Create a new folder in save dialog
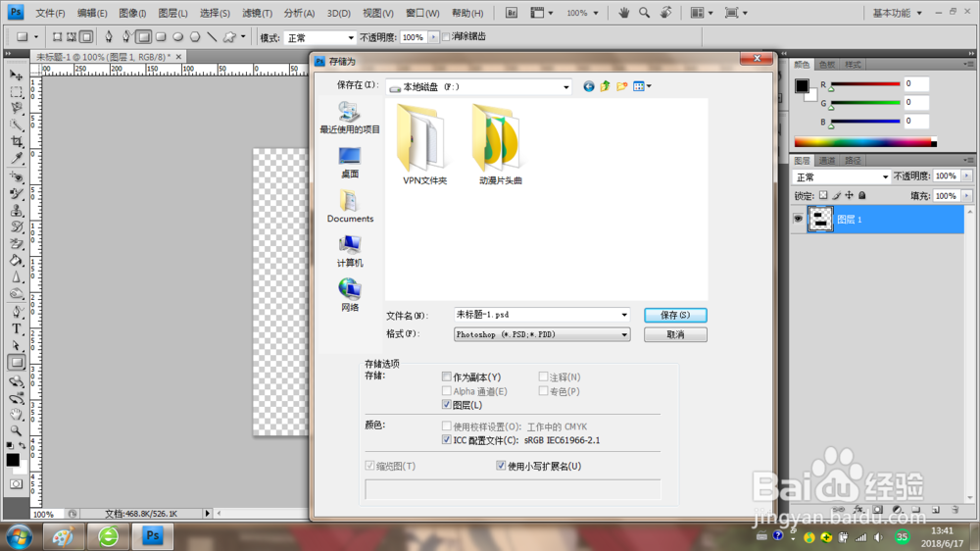Image resolution: width=980 pixels, height=551 pixels. tap(622, 86)
